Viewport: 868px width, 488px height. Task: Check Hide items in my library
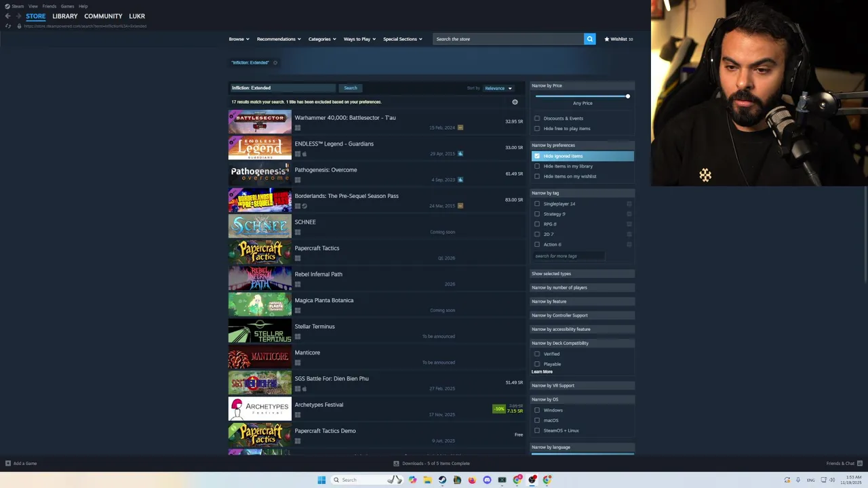coord(537,166)
